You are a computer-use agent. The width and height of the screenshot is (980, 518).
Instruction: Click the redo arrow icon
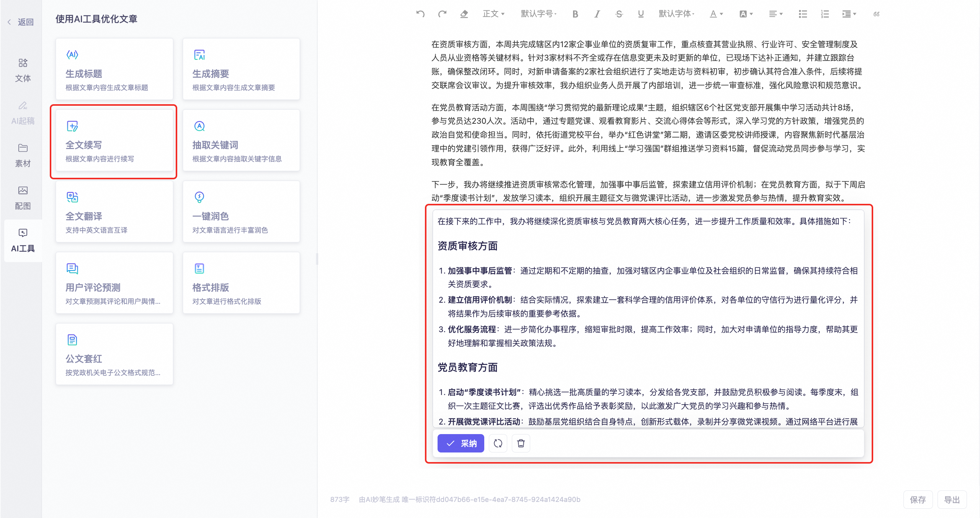pos(442,14)
